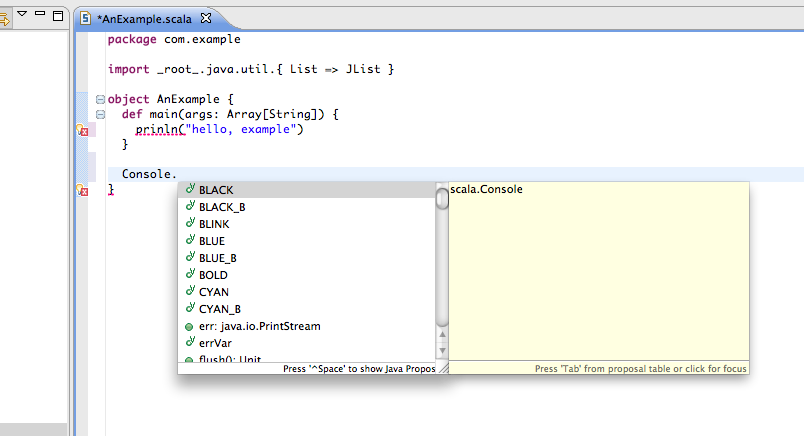The image size is (804, 436).
Task: Click the Scala file icon on AnExample.scala tab
Action: click(86, 18)
